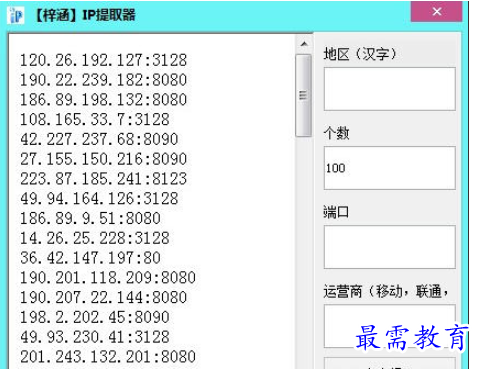The image size is (477, 369).
Task: Select line 190.22.239.182:8080
Action: pos(104,80)
